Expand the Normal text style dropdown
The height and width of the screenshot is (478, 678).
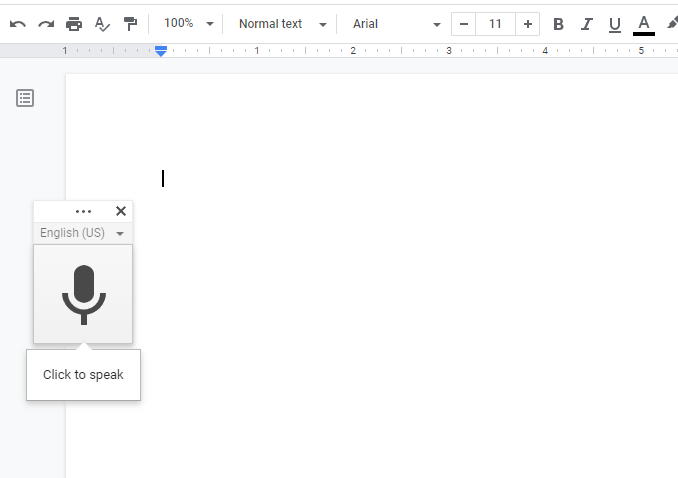[282, 24]
